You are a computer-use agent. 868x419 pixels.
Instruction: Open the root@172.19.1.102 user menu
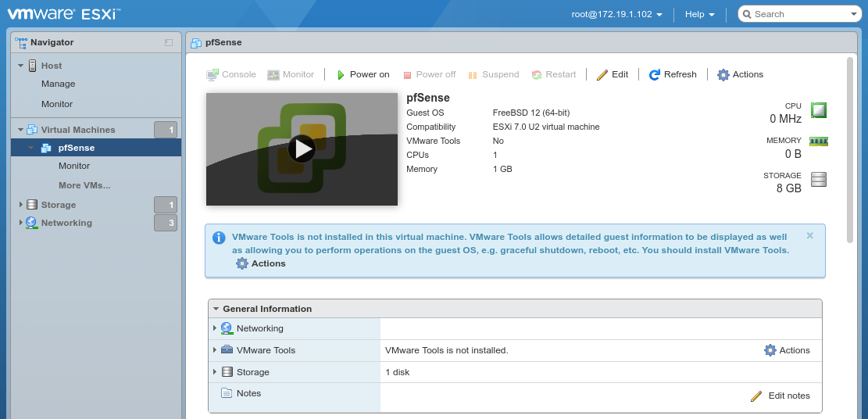[616, 14]
